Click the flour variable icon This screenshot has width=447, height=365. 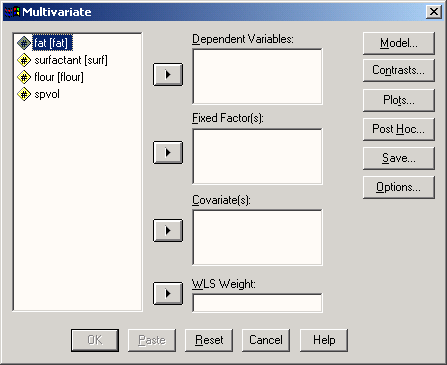coord(24,77)
